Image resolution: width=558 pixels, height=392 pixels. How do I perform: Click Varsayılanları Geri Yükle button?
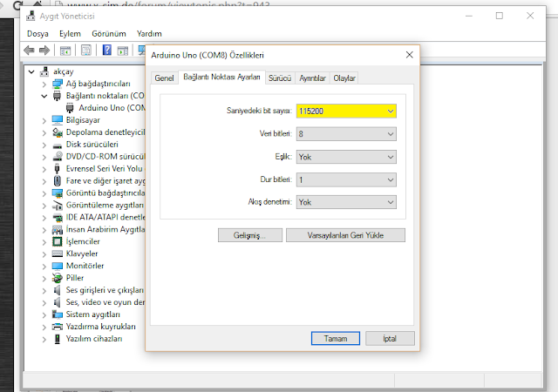pos(345,235)
